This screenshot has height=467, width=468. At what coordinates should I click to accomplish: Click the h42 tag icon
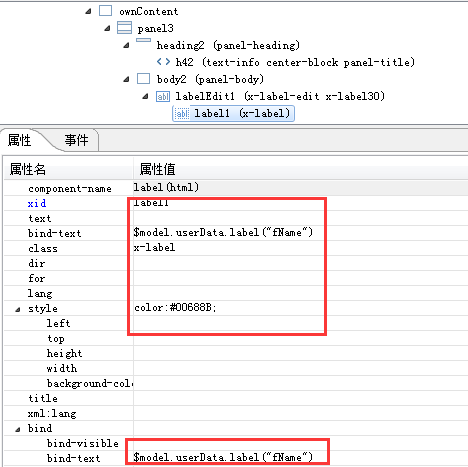(163, 62)
